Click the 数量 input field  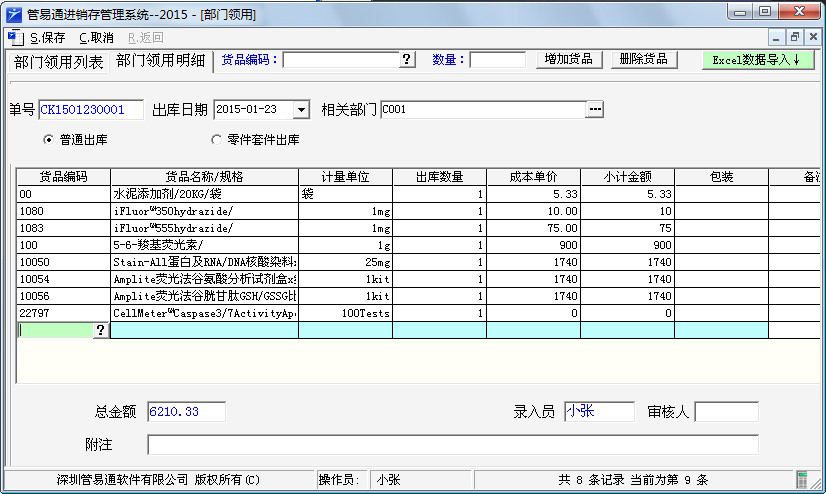[x=497, y=60]
